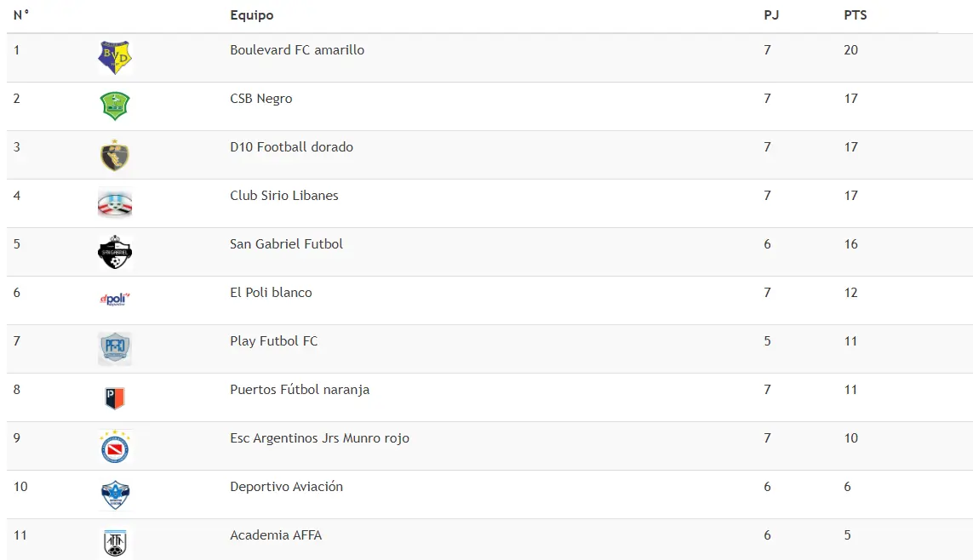
Task: Select Esc Argentinos Jrs Munro rojo text
Action: pos(319,437)
